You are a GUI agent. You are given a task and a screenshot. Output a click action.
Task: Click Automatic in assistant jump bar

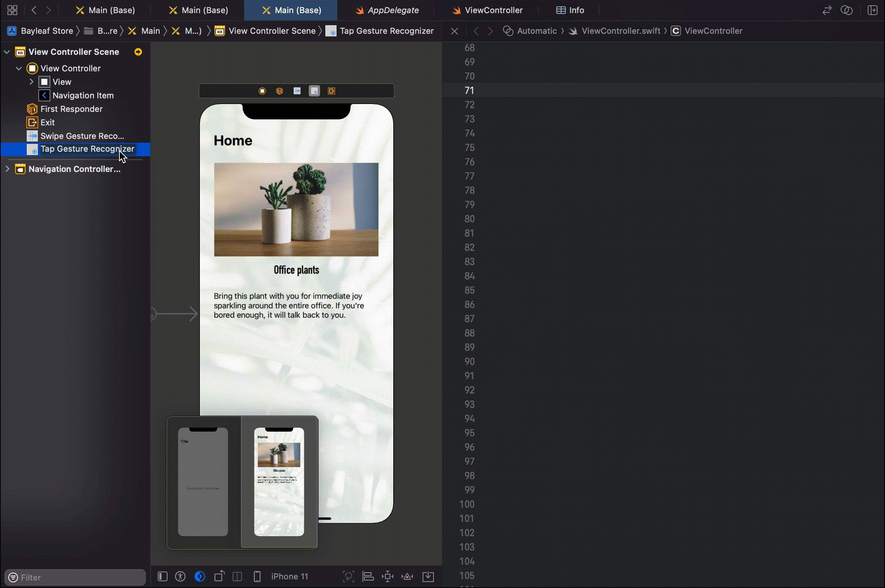(x=536, y=31)
